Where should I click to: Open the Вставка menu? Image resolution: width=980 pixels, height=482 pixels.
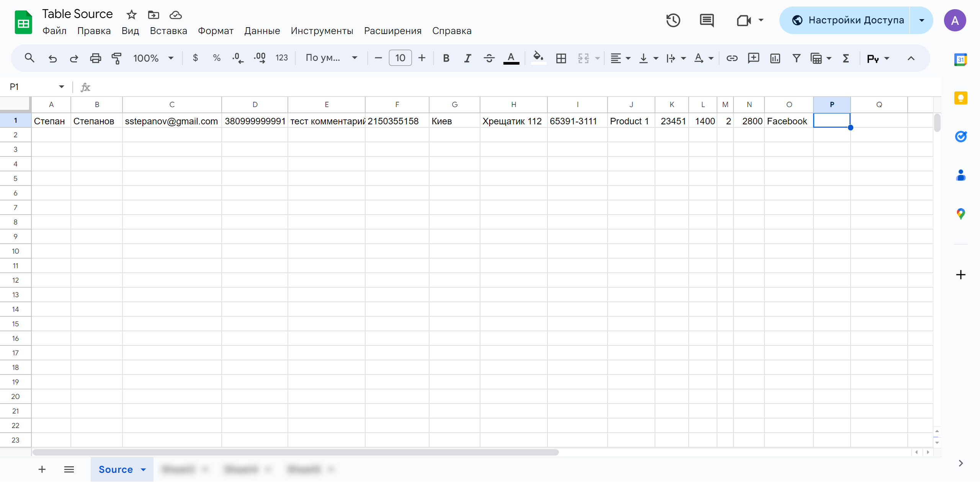[x=168, y=31]
